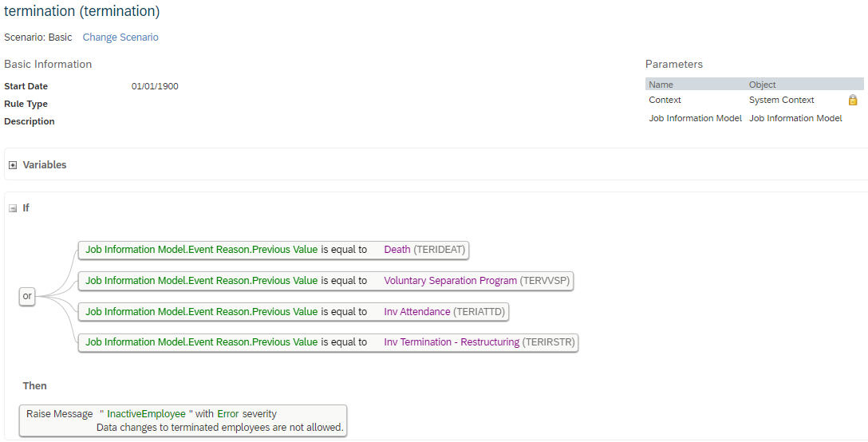Click the Raise Message action box
The height and width of the screenshot is (442, 868).
pos(183,420)
